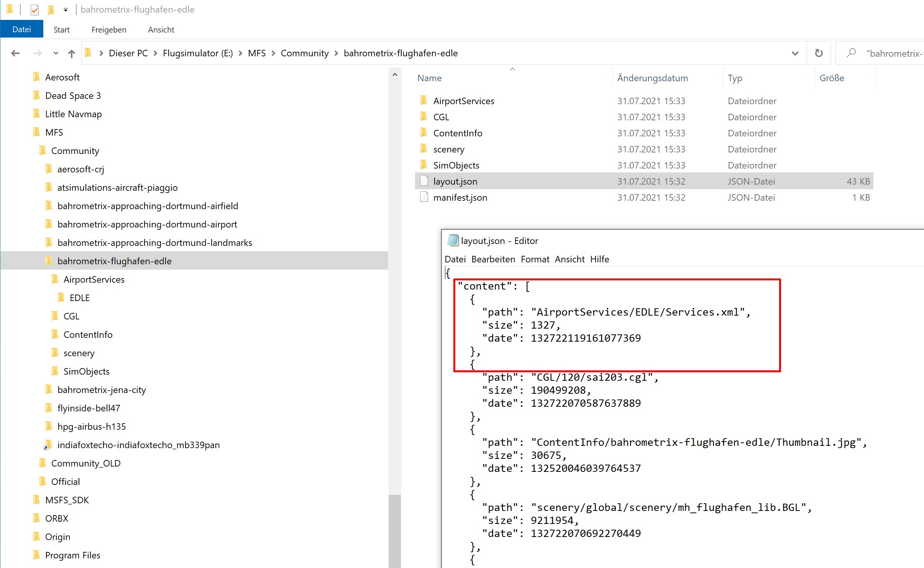Screen dimensions: 924x568
Task: Sort by the Änderungsdatum column header
Action: [x=652, y=78]
